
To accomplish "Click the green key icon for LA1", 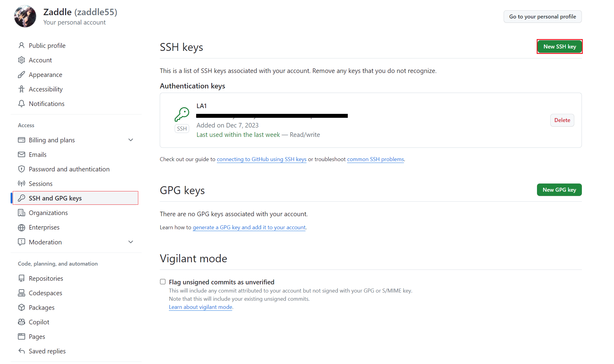I will point(182,114).
